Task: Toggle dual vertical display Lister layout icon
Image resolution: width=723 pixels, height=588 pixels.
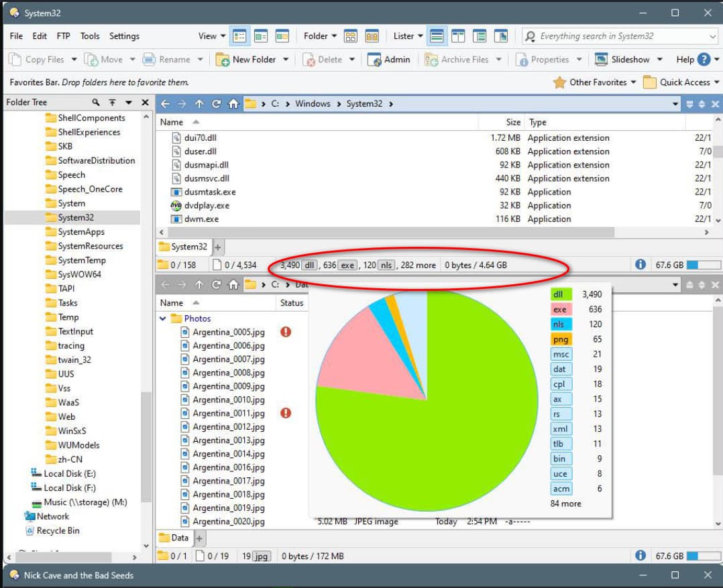Action: 458,36
